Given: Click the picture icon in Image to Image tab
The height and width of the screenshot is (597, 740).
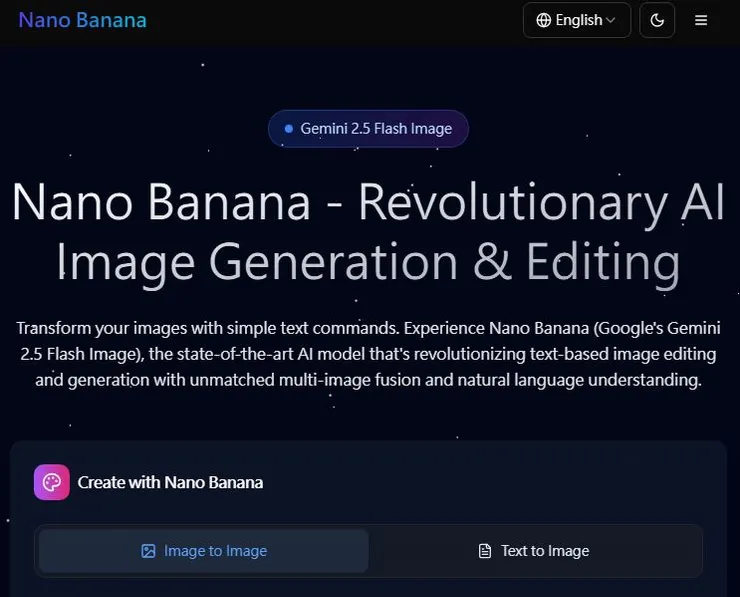Looking at the screenshot, I should tap(148, 551).
